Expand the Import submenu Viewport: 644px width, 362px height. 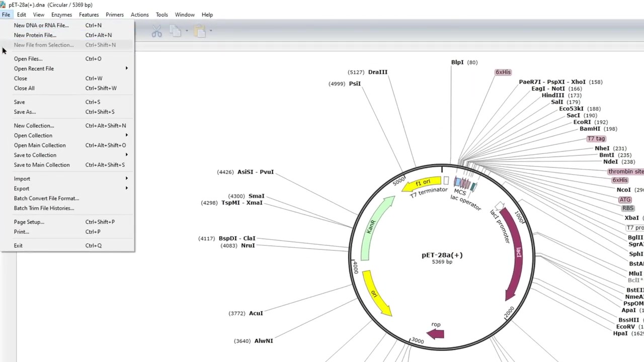22,178
